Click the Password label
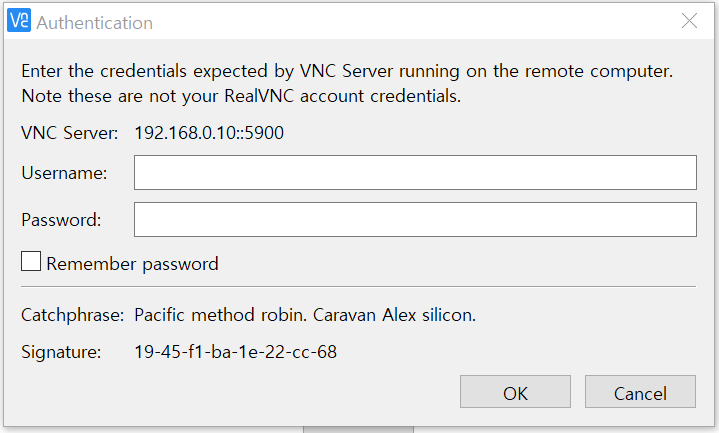This screenshot has width=719, height=433. click(62, 219)
